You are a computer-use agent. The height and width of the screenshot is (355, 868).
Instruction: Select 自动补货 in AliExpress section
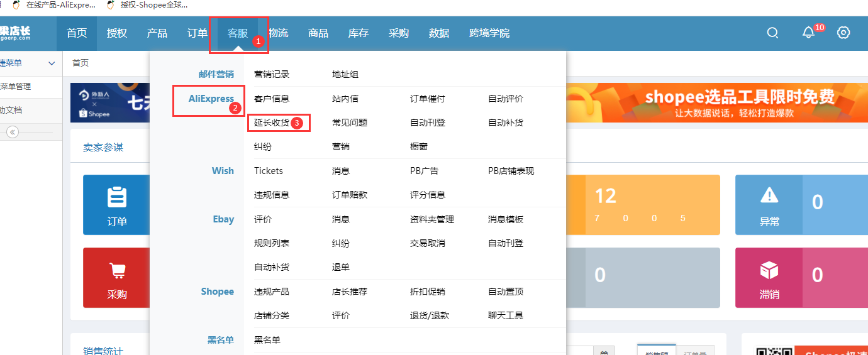506,123
